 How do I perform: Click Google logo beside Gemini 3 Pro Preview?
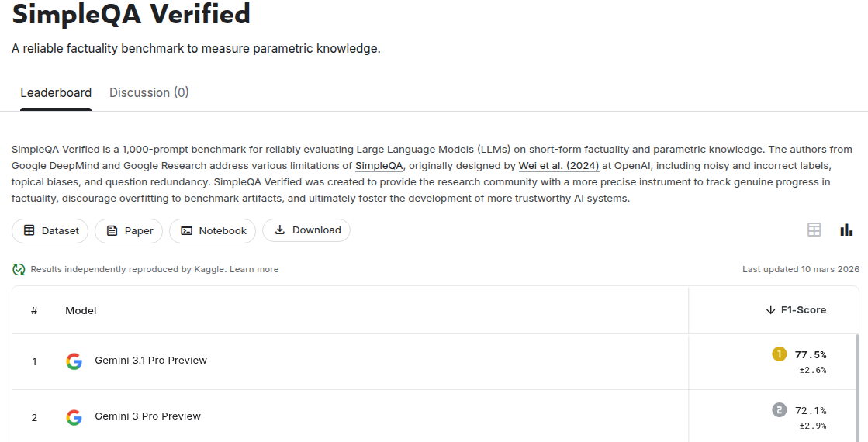tap(74, 417)
